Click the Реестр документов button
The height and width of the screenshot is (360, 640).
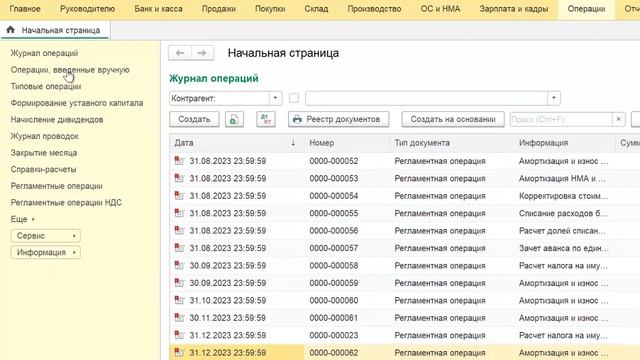[x=338, y=119]
